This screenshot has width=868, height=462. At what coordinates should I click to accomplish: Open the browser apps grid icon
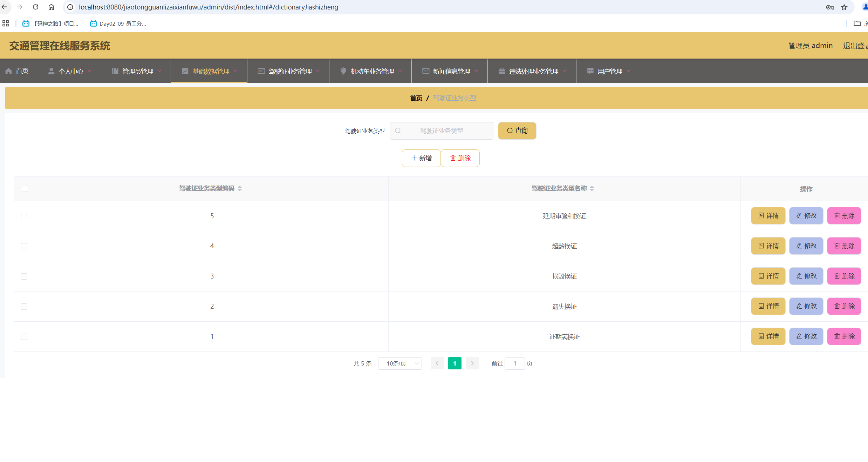pos(6,24)
